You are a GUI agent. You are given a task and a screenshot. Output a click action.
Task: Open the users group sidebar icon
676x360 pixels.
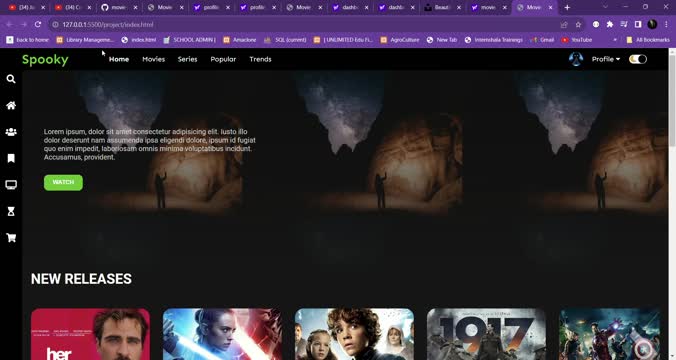click(x=11, y=132)
